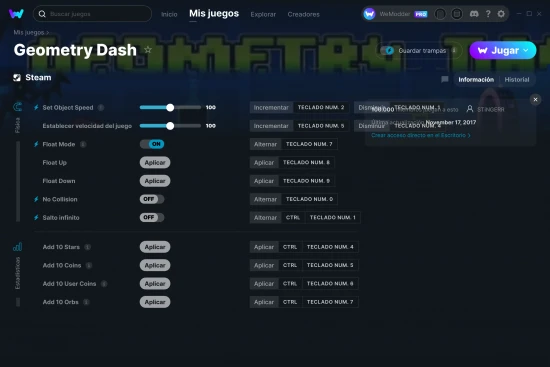Open the Discord icon in the header

click(x=474, y=14)
